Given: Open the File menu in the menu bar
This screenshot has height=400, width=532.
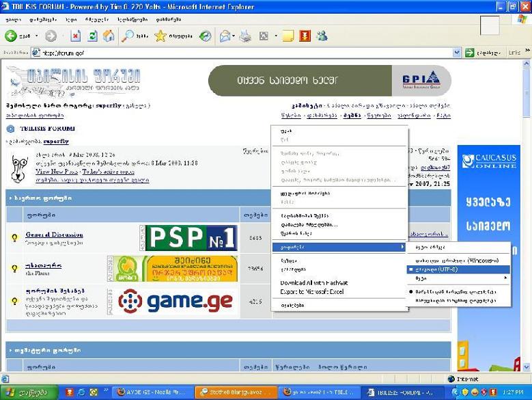Looking at the screenshot, I should pyautogui.click(x=14, y=20).
